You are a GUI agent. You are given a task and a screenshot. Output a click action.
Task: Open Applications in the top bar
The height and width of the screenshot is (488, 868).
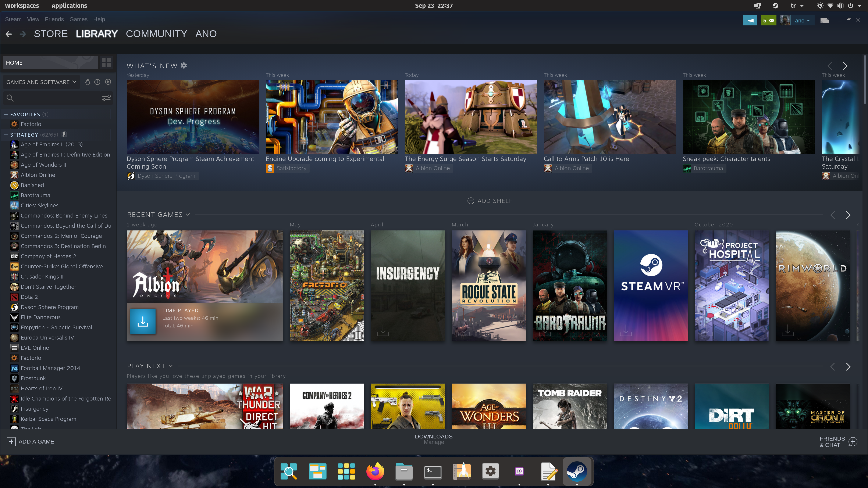coord(69,6)
